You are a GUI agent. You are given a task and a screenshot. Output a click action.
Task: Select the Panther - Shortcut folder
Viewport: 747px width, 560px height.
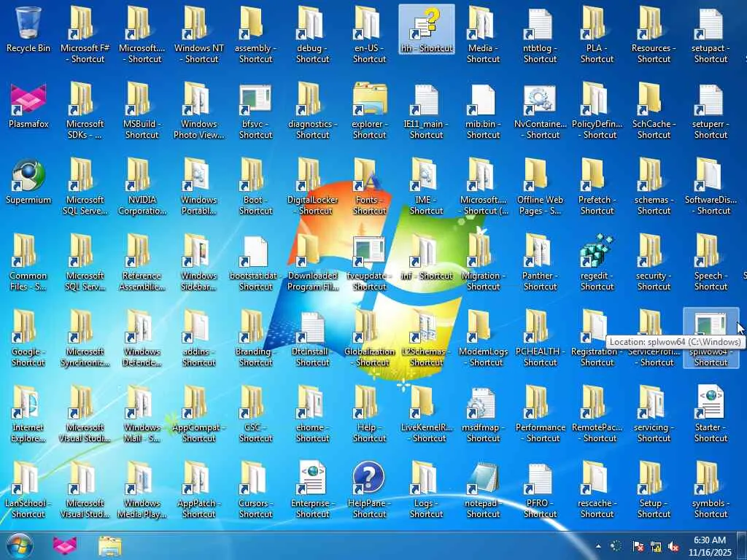point(541,262)
